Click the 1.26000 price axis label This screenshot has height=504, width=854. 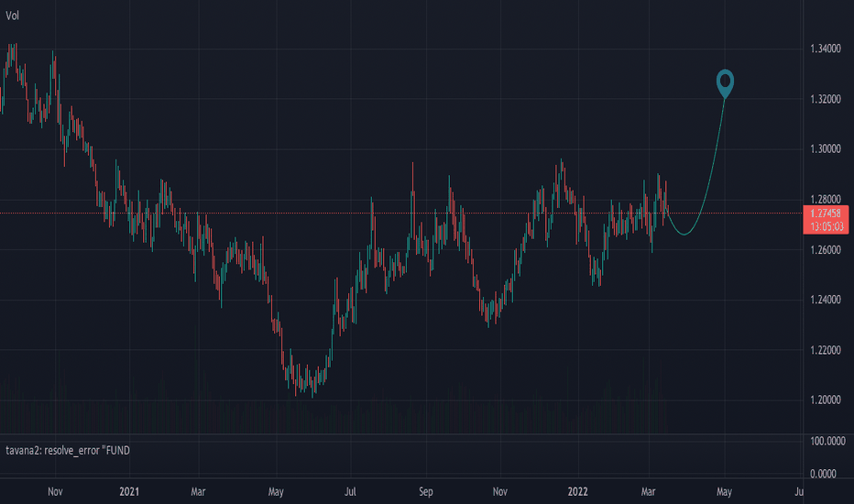click(x=825, y=250)
